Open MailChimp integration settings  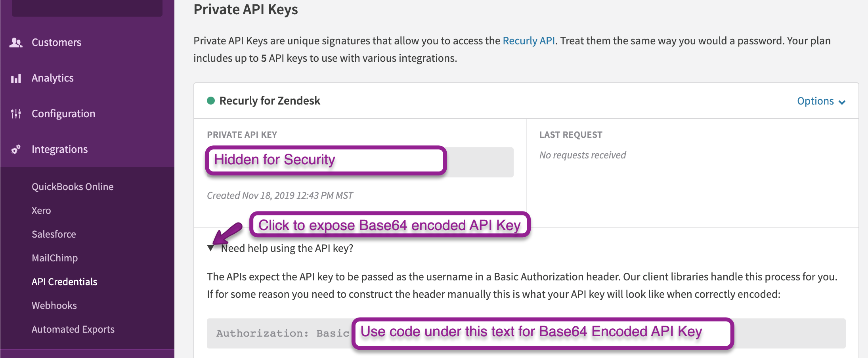[55, 258]
